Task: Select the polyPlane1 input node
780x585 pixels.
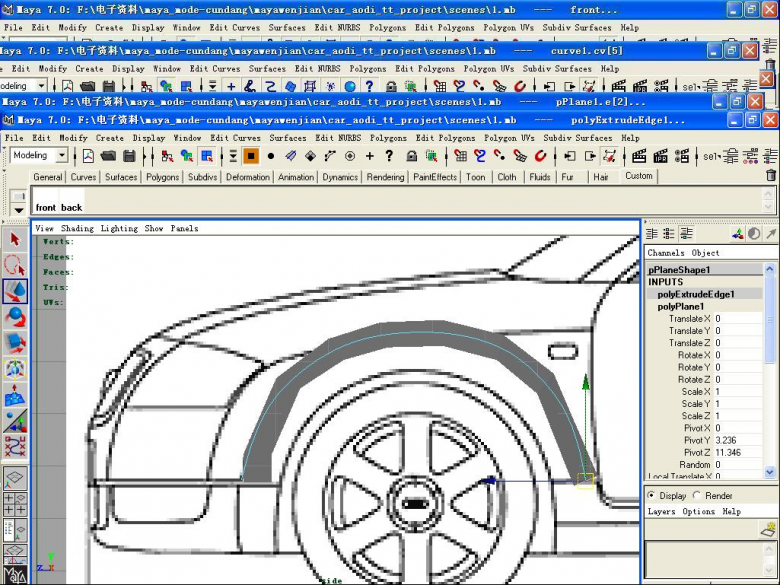Action: 681,306
